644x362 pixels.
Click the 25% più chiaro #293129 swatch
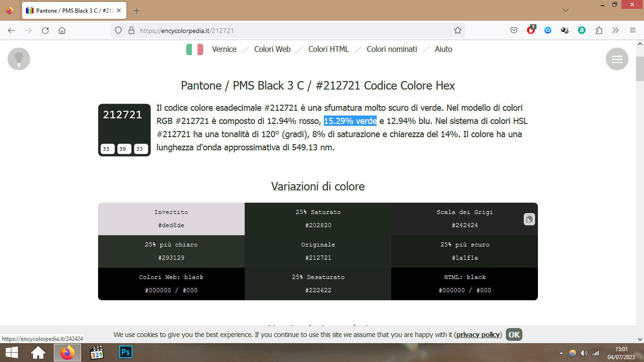[171, 251]
